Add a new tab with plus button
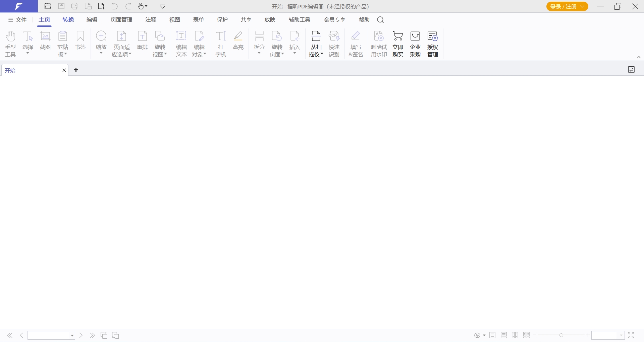Viewport: 644px width, 342px height. click(x=76, y=70)
